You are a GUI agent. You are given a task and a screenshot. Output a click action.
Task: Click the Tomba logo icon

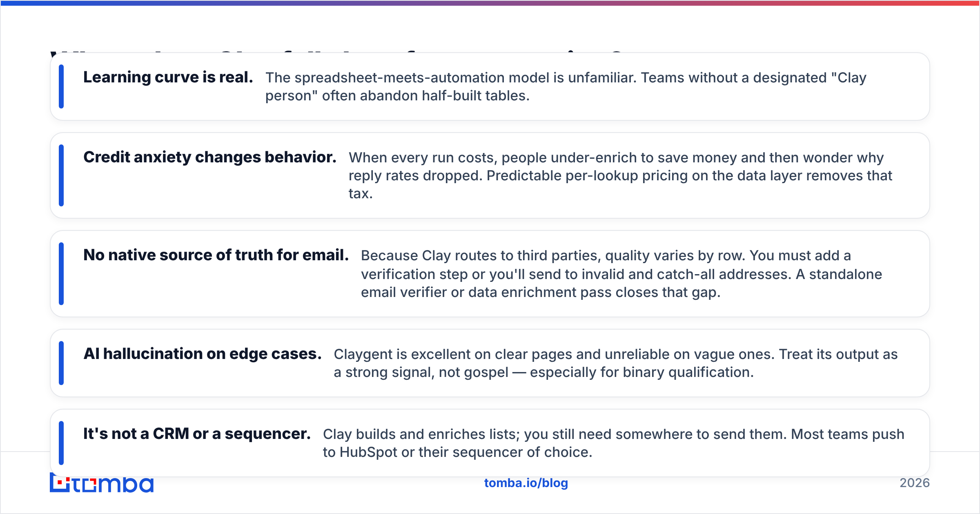pyautogui.click(x=102, y=484)
